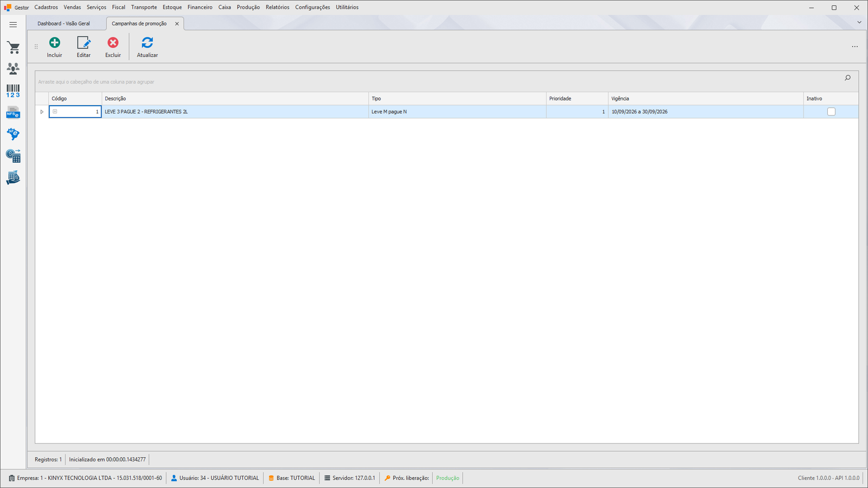This screenshot has width=868, height=488.
Task: Open the customers people icon in sidebar
Action: pos(13,68)
